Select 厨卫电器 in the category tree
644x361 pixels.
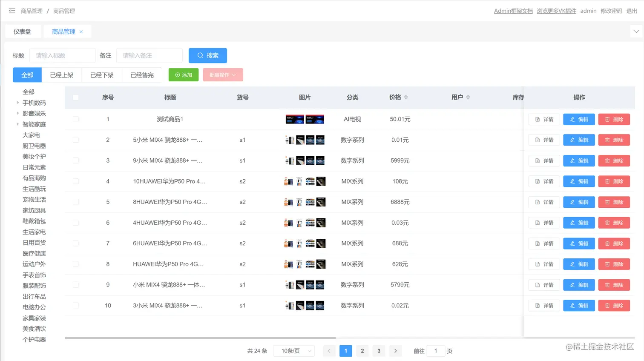pyautogui.click(x=34, y=146)
